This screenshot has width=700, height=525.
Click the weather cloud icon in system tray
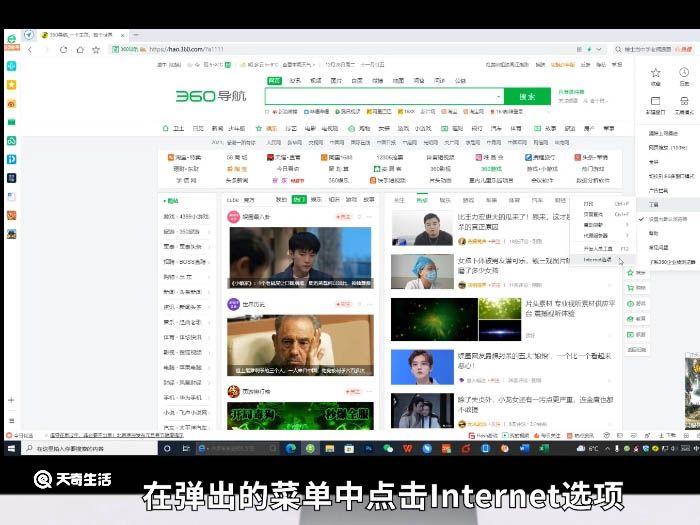coord(580,448)
